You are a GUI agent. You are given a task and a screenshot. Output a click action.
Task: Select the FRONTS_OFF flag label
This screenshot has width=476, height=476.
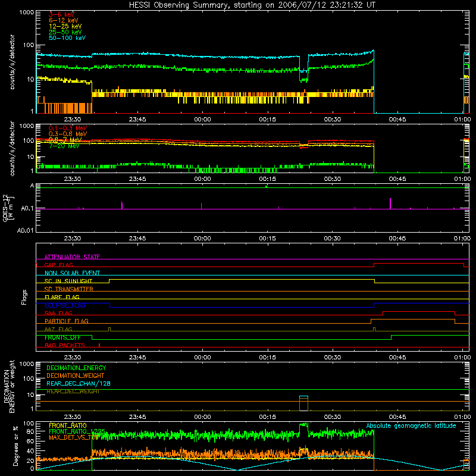pos(62,337)
